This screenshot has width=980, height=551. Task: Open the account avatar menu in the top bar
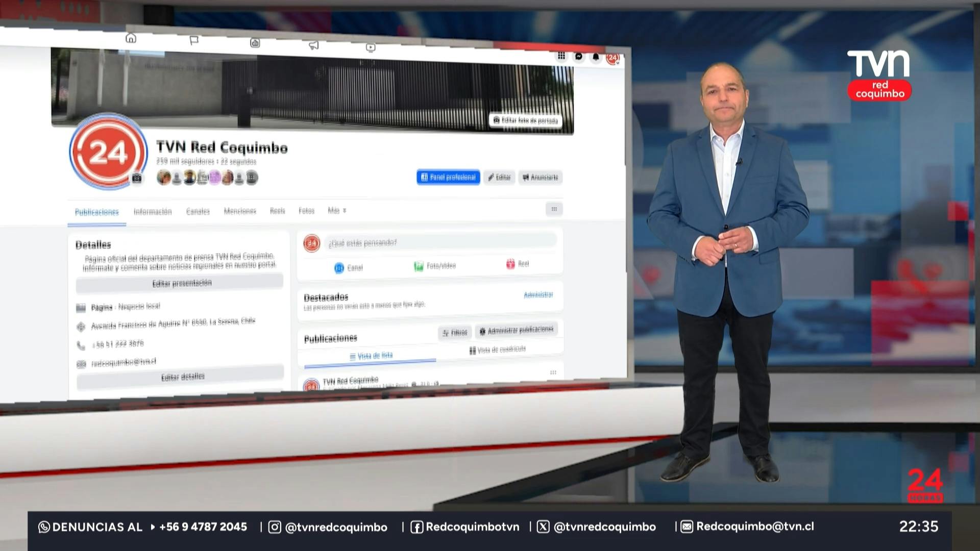(613, 58)
